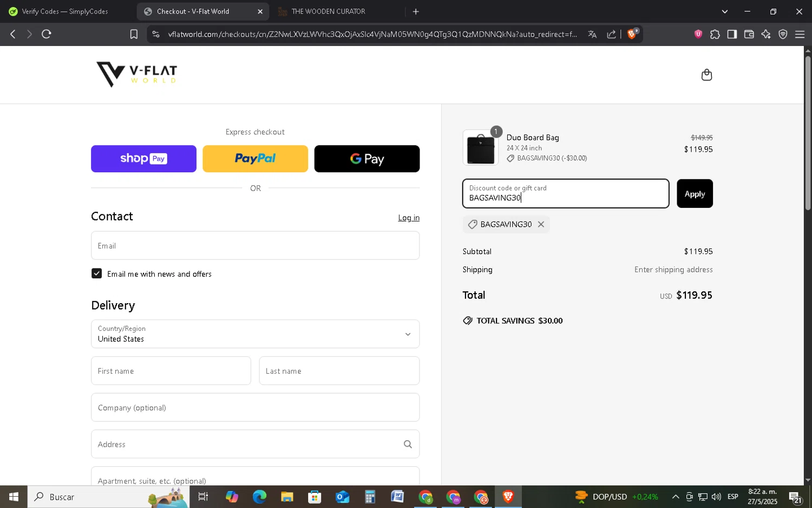The width and height of the screenshot is (812, 508).
Task: Open a new browser tab
Action: click(x=416, y=11)
